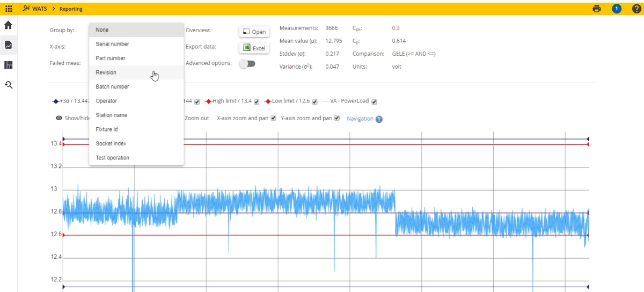The width and height of the screenshot is (644, 292).
Task: Click the Low limit red legend marker
Action: click(x=268, y=101)
